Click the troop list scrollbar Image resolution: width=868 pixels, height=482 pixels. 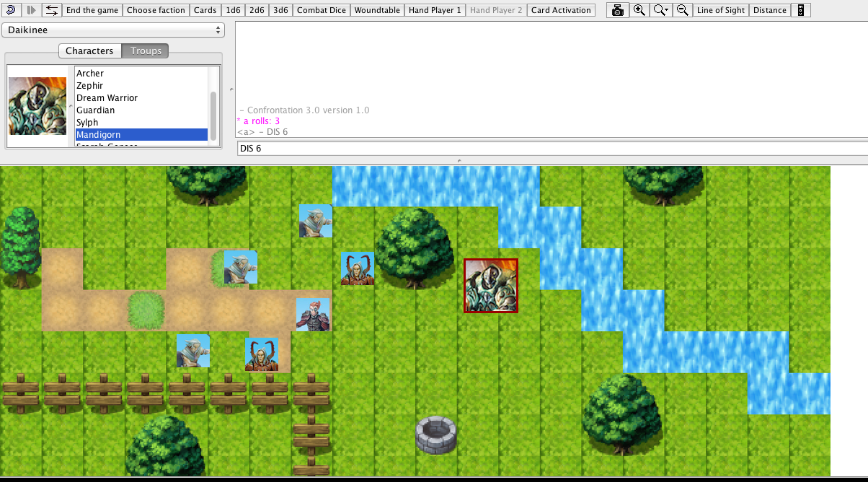point(213,115)
